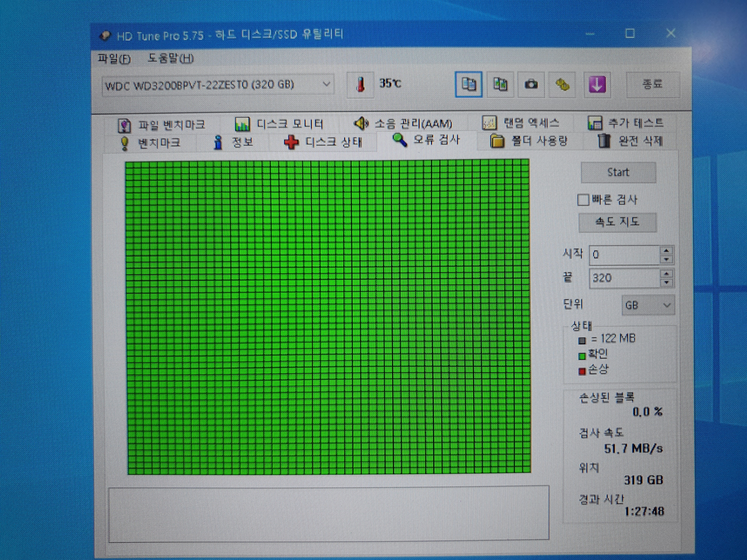Screen dimensions: 747x560
Task: Click the 0.0 % damaged blocks value
Action: (x=647, y=412)
